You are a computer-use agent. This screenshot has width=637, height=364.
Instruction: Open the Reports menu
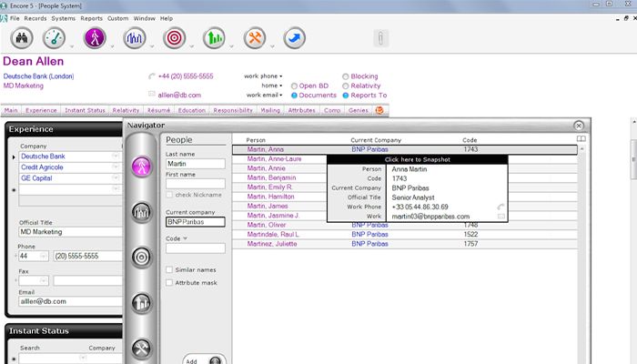click(x=91, y=18)
